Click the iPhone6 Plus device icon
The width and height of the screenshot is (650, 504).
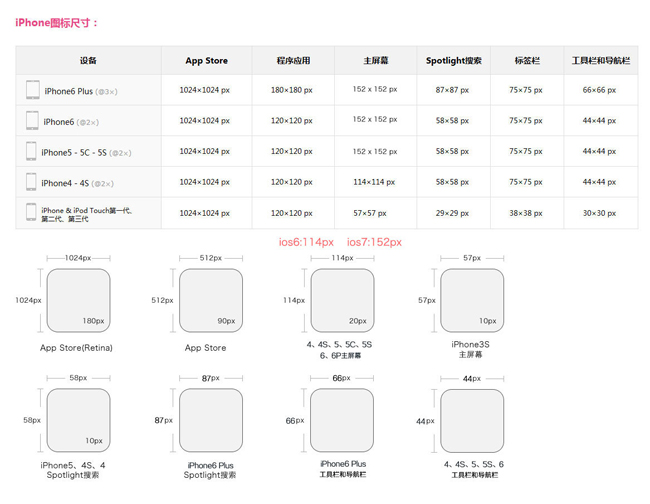tap(33, 91)
